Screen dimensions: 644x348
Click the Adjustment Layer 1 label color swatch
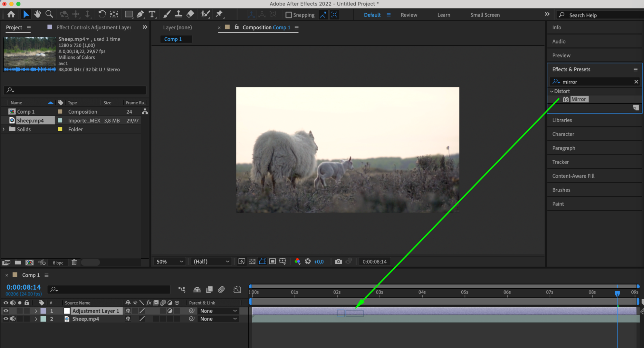(x=43, y=311)
